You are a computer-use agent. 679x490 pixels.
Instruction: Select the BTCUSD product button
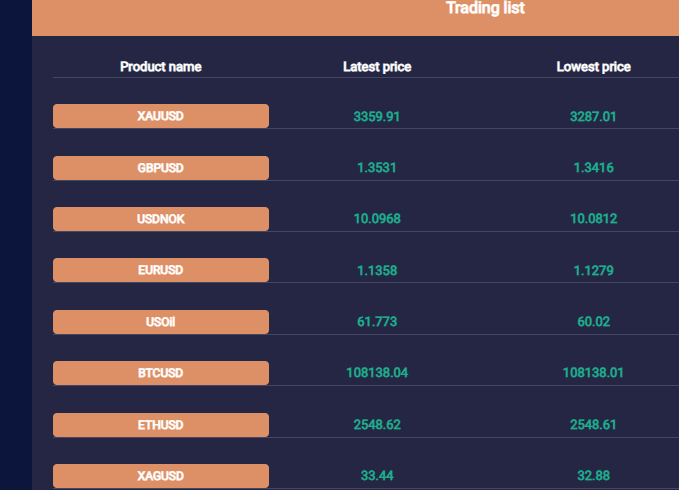point(160,373)
